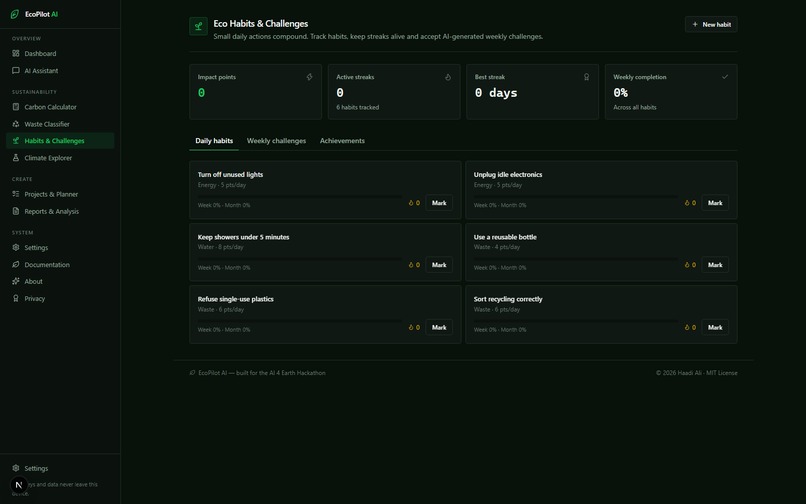806x504 pixels.
Task: Go to AI Assistant page
Action: (x=60, y=70)
